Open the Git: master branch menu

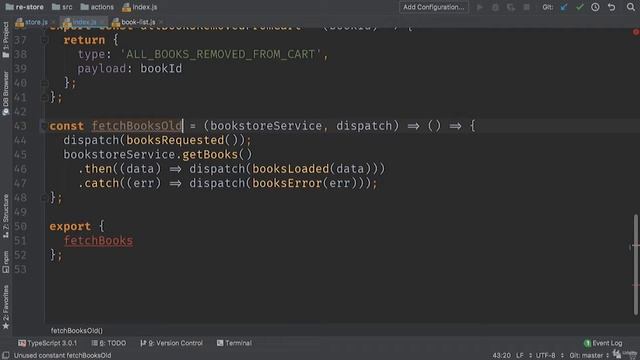click(x=589, y=356)
